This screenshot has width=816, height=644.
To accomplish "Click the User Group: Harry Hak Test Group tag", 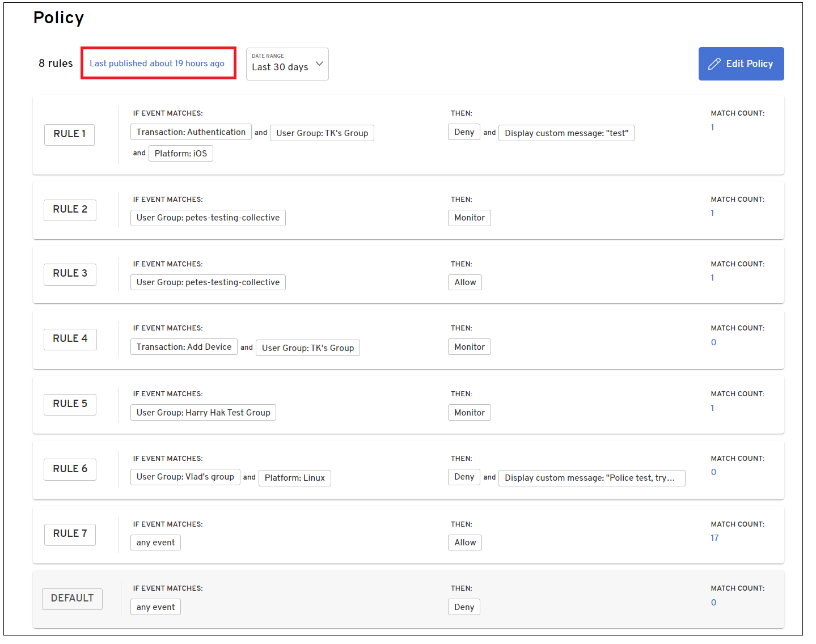I will click(203, 413).
